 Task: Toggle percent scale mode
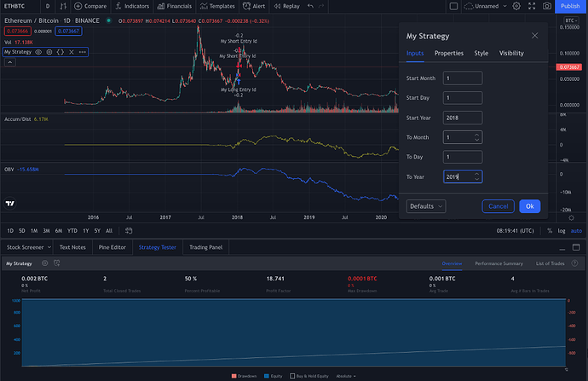coord(550,231)
